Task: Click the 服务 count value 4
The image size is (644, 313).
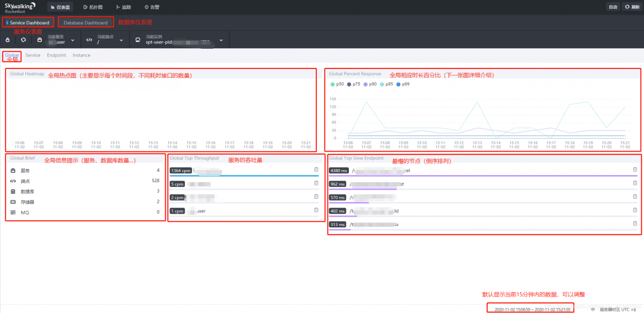Action: (158, 170)
